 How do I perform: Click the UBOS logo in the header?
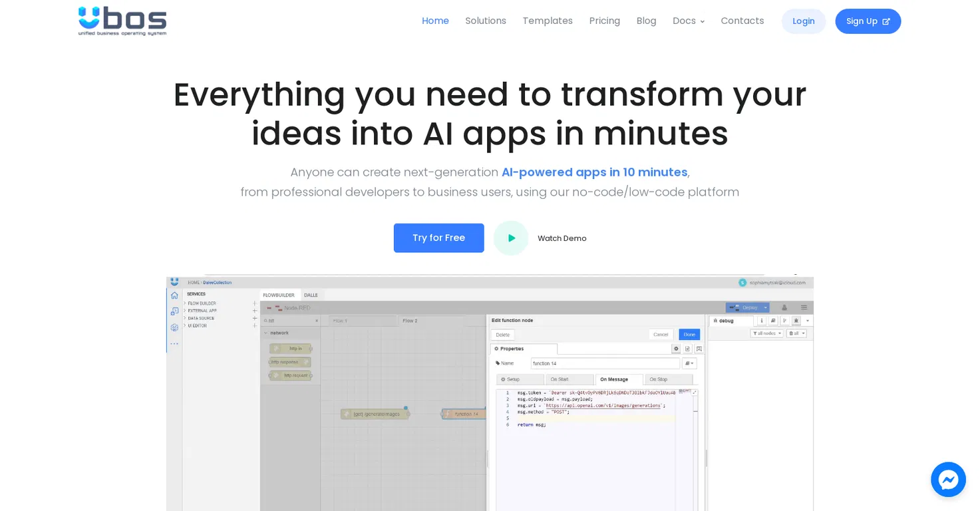[x=122, y=21]
